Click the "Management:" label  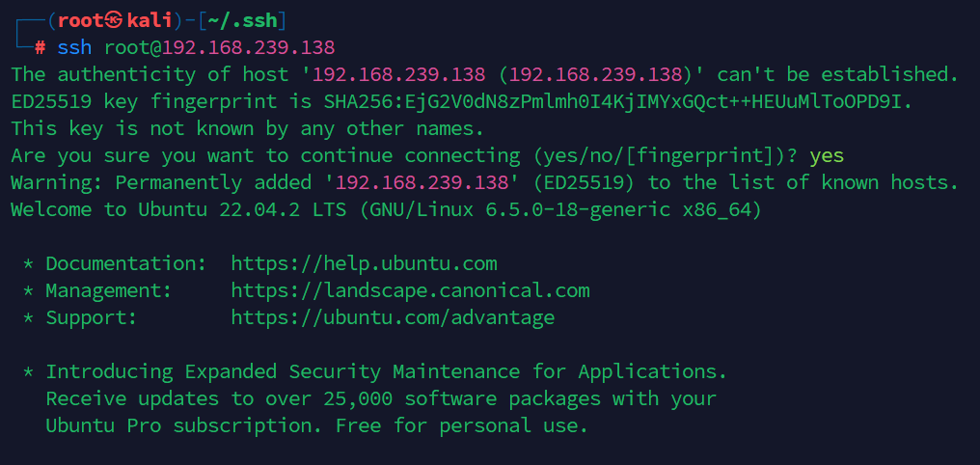108,290
